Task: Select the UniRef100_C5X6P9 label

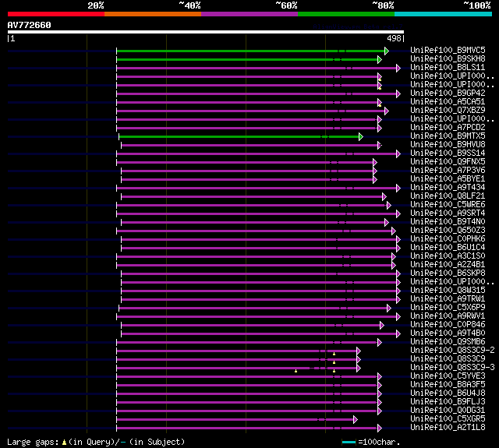Action: click(448, 308)
